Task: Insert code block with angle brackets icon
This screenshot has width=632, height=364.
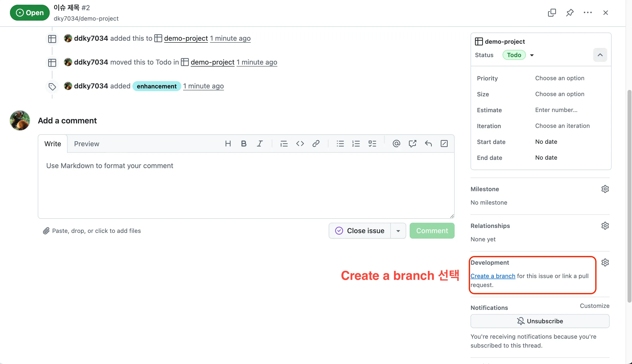Action: (x=300, y=144)
